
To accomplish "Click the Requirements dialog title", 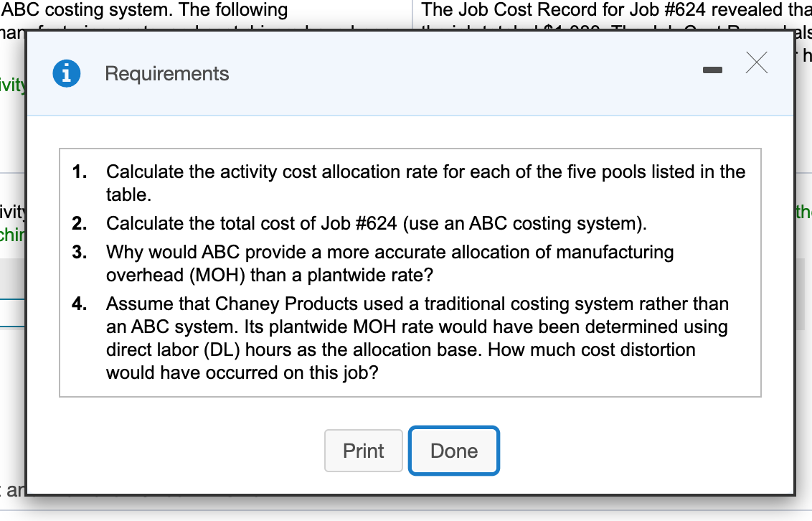I will tap(167, 72).
